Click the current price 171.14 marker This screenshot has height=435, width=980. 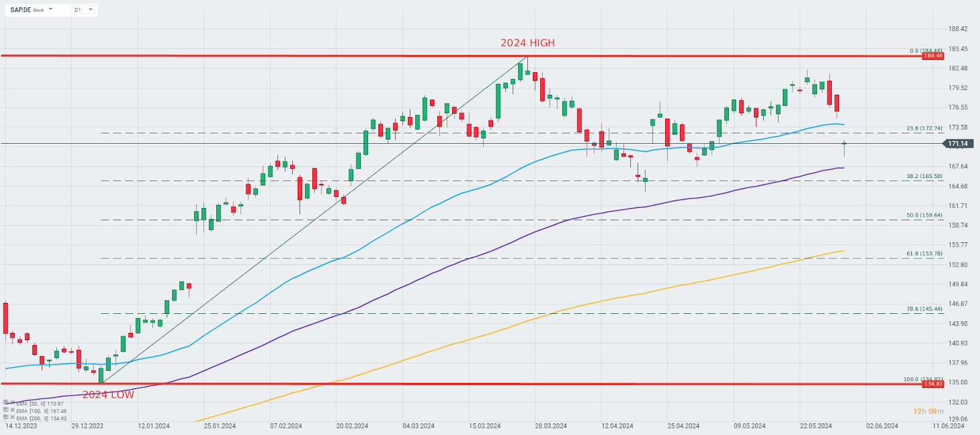pyautogui.click(x=957, y=144)
